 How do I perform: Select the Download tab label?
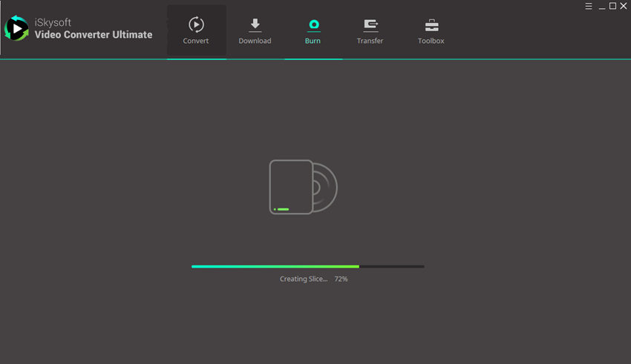point(255,41)
